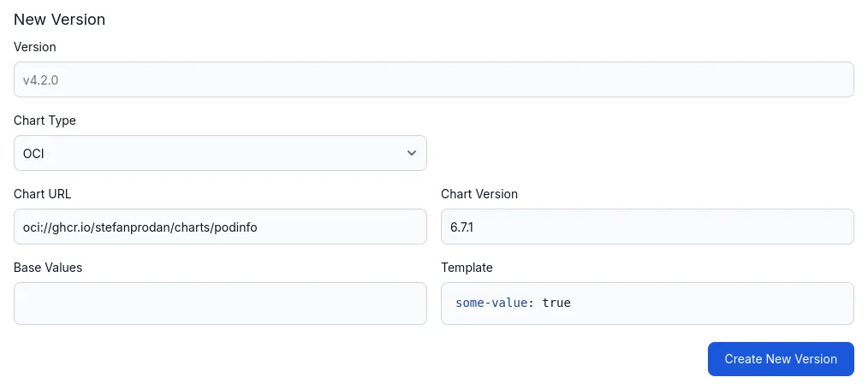Viewport: 868px width, 389px height.
Task: Click the Template label
Action: (467, 268)
